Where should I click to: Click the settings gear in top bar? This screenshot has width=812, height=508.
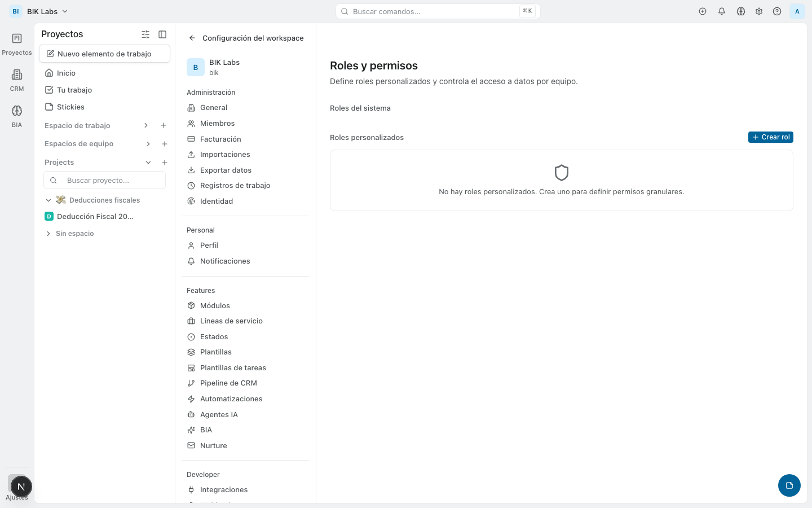pos(759,11)
